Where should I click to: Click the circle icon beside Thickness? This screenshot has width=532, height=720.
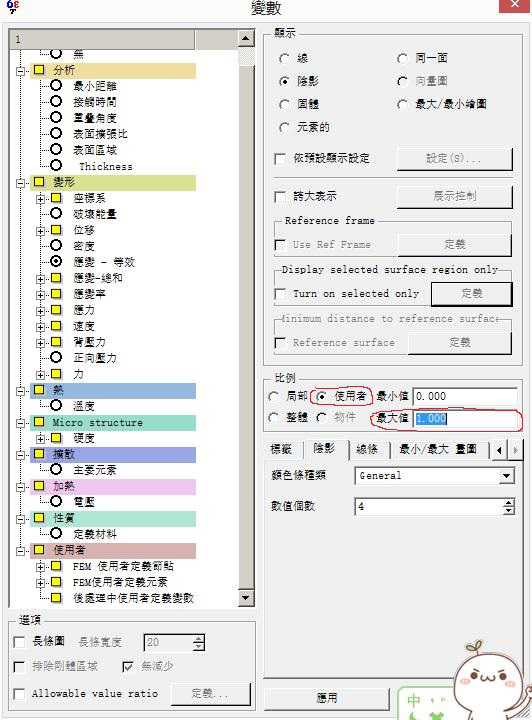click(56, 165)
